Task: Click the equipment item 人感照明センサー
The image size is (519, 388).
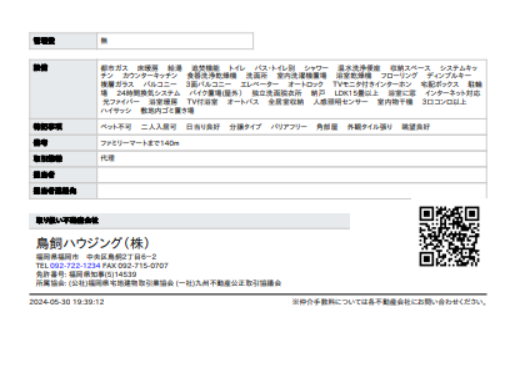Action: point(341,102)
